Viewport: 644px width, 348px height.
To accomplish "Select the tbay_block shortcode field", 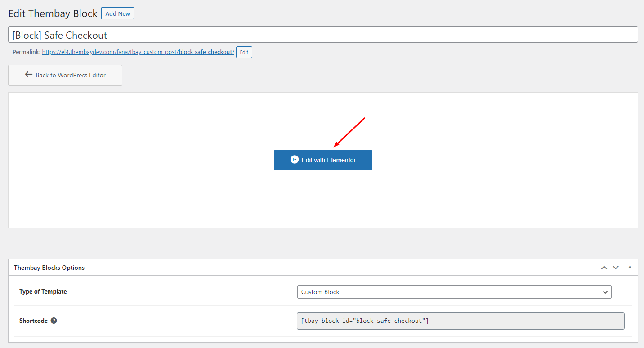I will coord(461,321).
